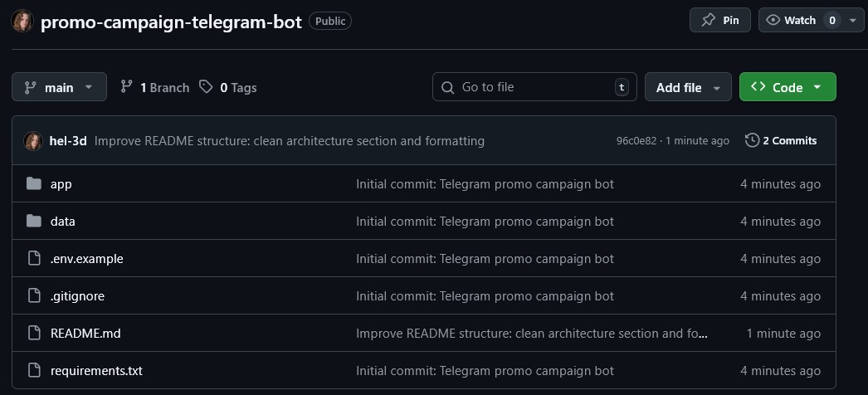Click the Public visibility badge
Screen dimensions: 868x395
pos(330,21)
